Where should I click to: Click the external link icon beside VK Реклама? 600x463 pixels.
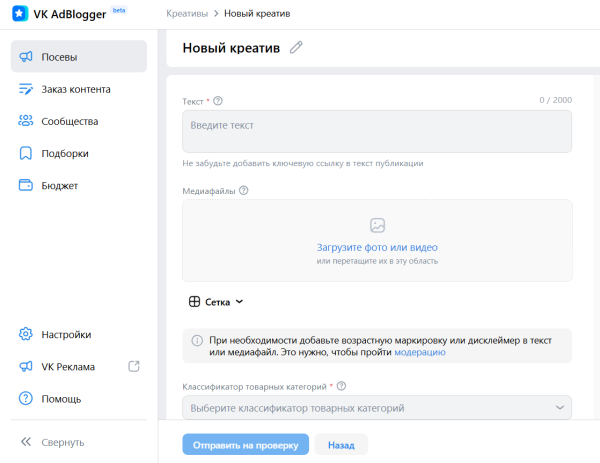click(135, 366)
